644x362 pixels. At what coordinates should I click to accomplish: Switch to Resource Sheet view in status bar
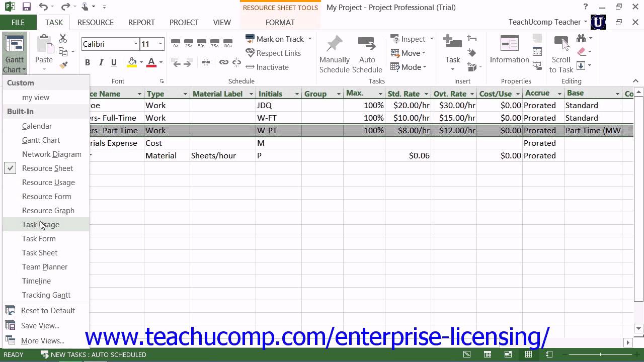pyautogui.click(x=529, y=354)
